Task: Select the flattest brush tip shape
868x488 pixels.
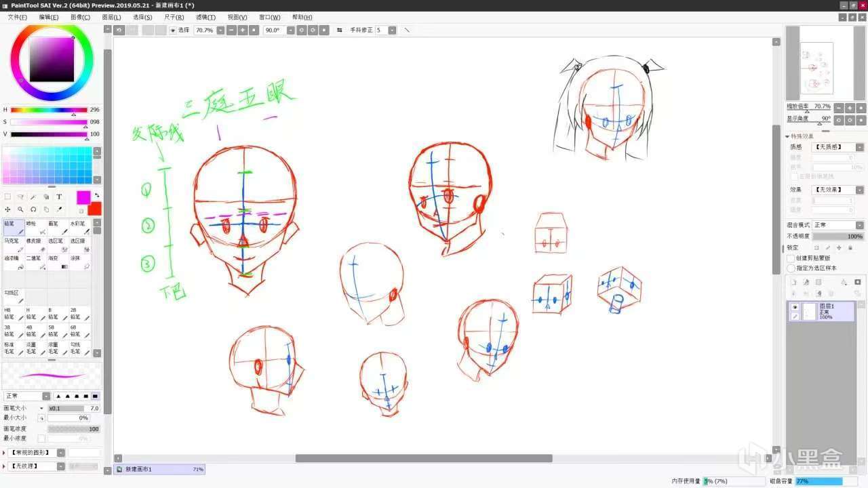Action: (96, 396)
